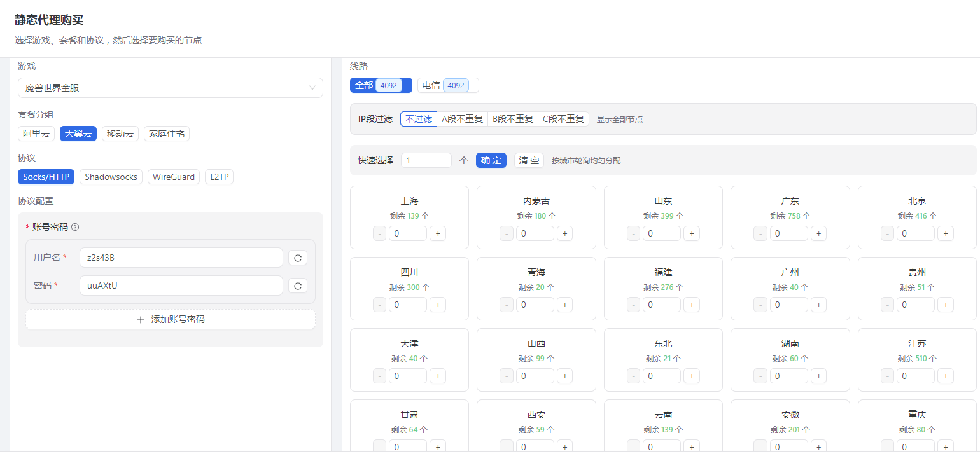This screenshot has height=461, width=980.
Task: Switch protocol to WireGuard
Action: pyautogui.click(x=173, y=177)
